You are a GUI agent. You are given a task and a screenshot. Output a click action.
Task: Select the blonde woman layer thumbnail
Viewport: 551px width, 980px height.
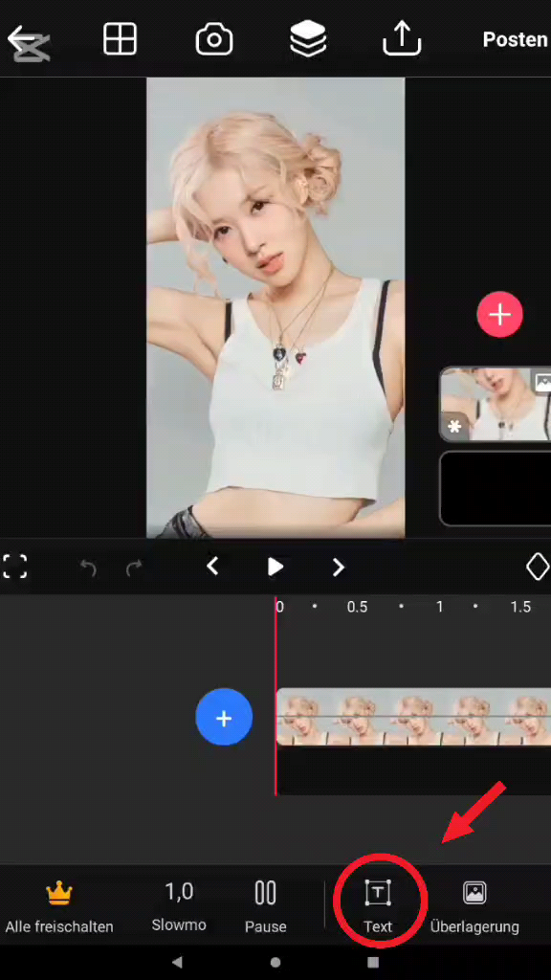[496, 404]
